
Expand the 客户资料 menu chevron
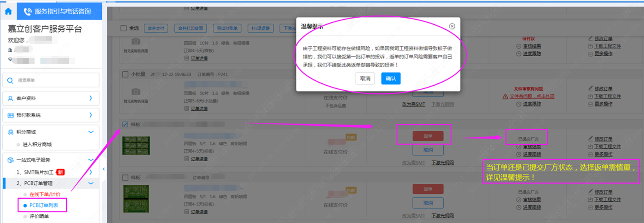pyautogui.click(x=91, y=98)
